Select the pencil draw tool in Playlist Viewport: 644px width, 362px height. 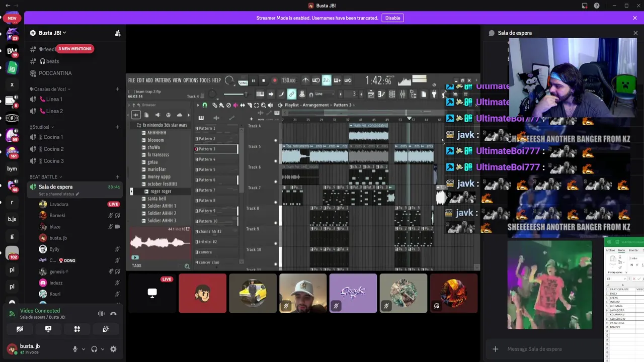[215, 105]
